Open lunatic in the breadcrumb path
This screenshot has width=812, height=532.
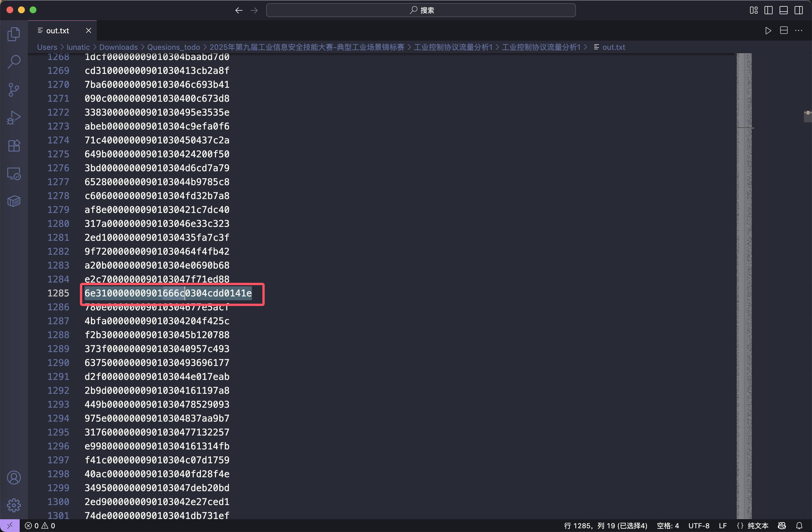78,47
